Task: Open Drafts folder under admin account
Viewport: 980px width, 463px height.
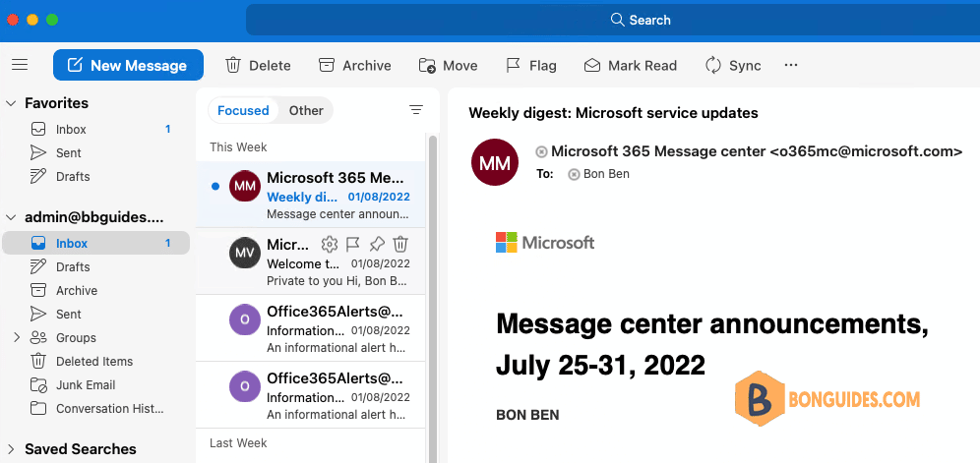Action: (x=95, y=266)
